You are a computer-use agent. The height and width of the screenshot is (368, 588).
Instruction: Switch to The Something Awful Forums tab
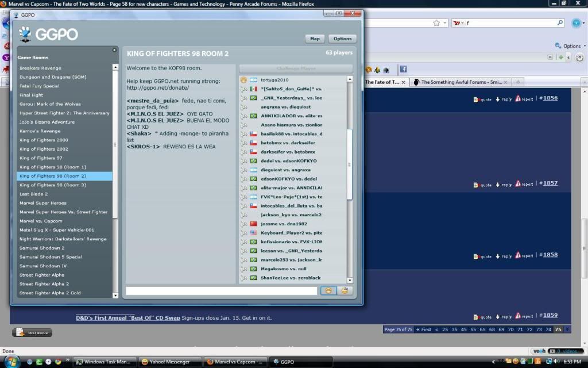(458, 82)
